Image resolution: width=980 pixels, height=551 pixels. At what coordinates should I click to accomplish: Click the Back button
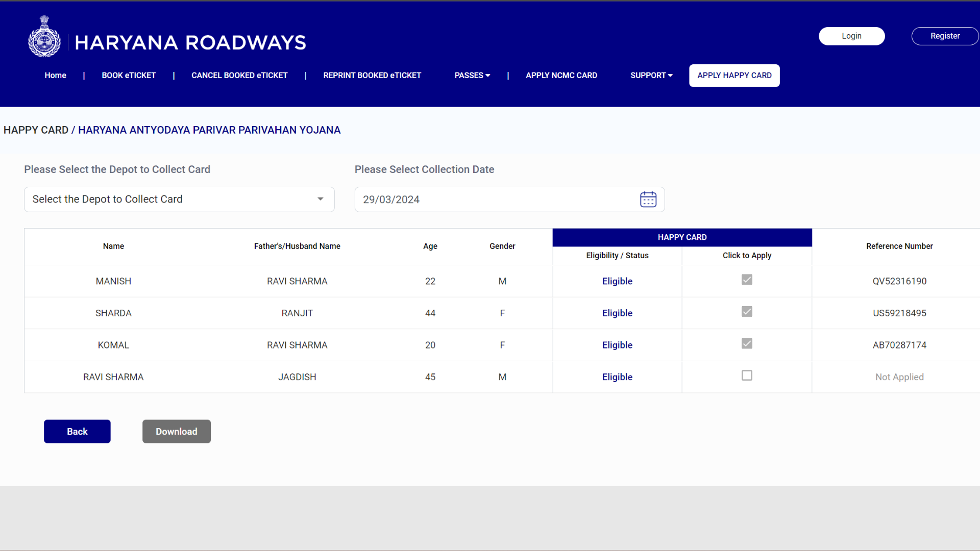point(77,432)
